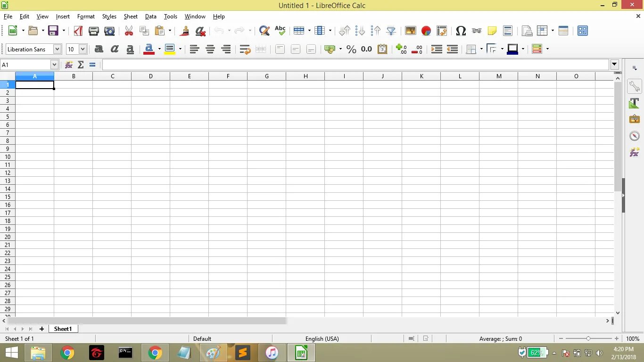This screenshot has height=362, width=644.
Task: Open the Paste options dropdown arrow
Action: pos(170,31)
